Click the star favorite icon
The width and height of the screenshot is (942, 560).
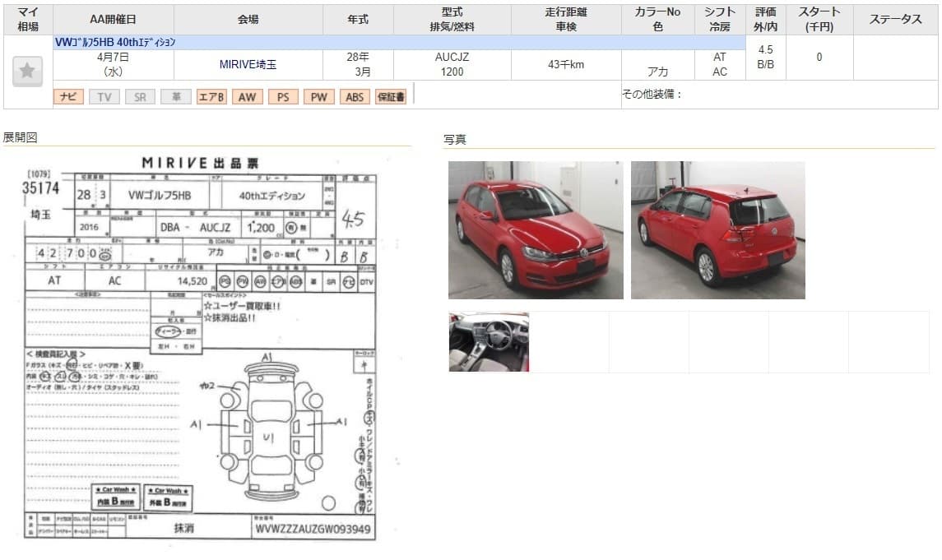[27, 72]
